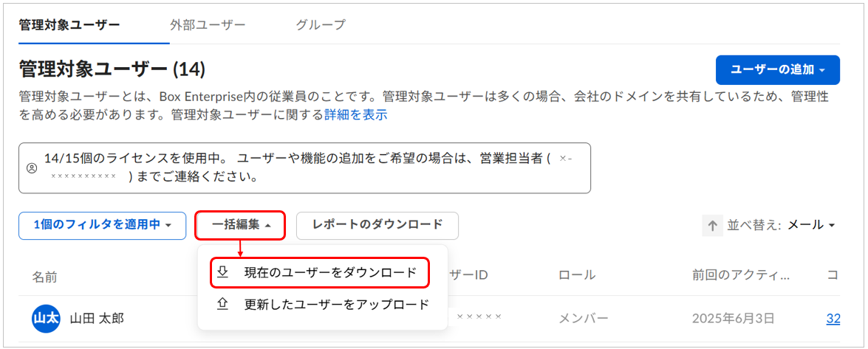Image resolution: width=868 pixels, height=349 pixels.
Task: Open the 並べ替え: メール sort dropdown
Action: pyautogui.click(x=811, y=225)
